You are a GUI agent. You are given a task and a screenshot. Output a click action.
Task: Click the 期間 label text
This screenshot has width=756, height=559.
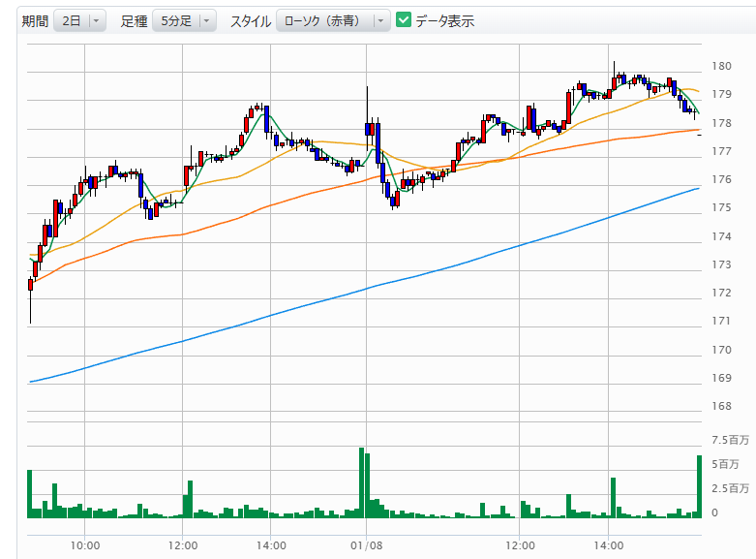(x=35, y=21)
